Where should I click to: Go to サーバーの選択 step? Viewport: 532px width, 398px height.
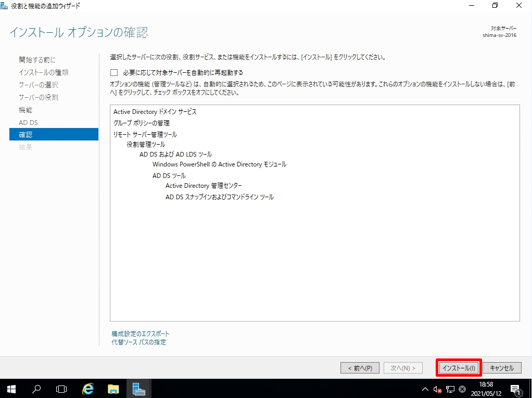39,85
